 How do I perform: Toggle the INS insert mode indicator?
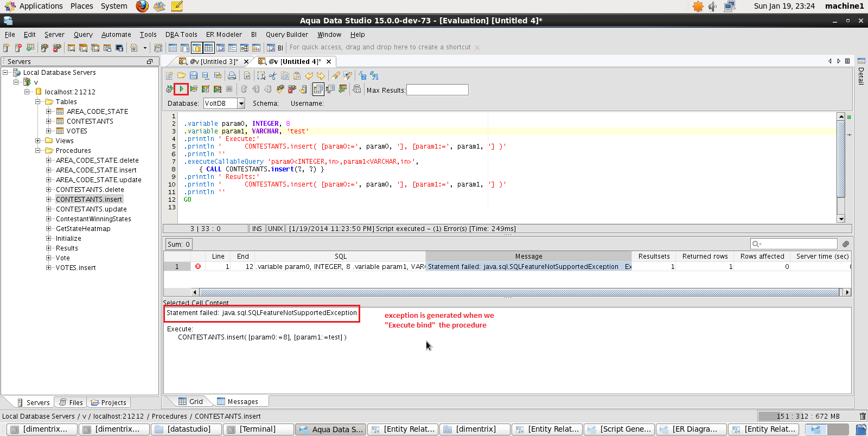pos(257,229)
